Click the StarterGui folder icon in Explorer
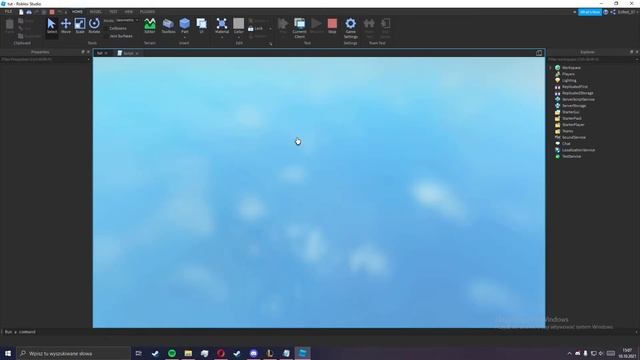 [558, 112]
